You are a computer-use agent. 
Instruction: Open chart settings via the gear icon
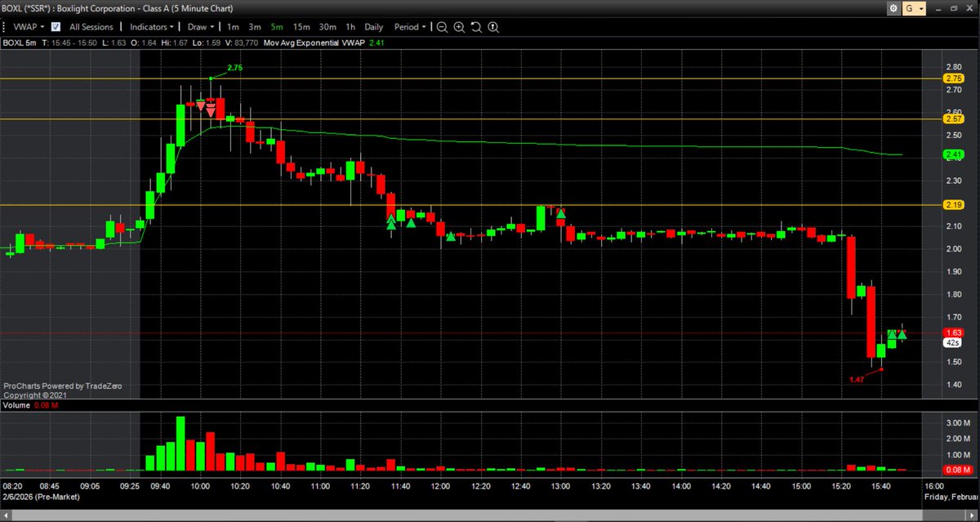895,8
